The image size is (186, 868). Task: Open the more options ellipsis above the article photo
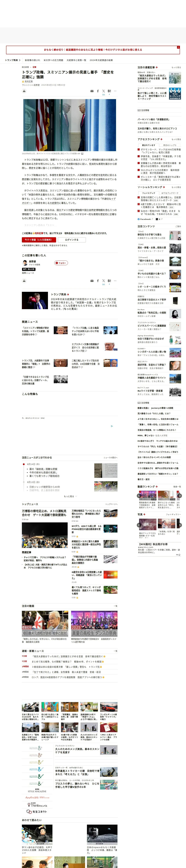click(115, 91)
